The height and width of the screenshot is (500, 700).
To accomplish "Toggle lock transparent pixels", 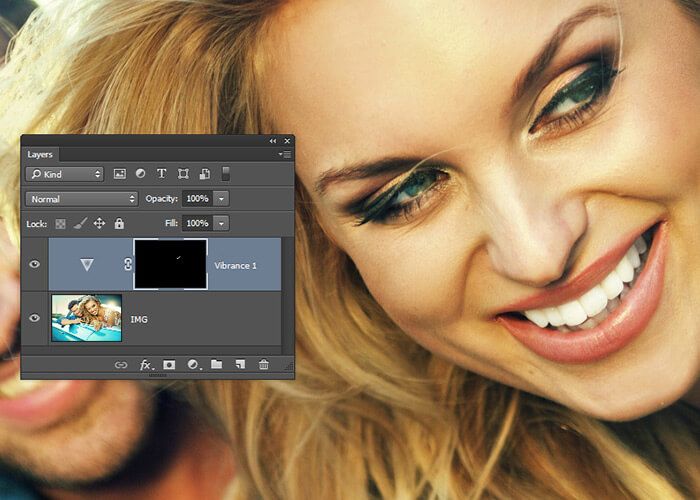I will pyautogui.click(x=60, y=223).
